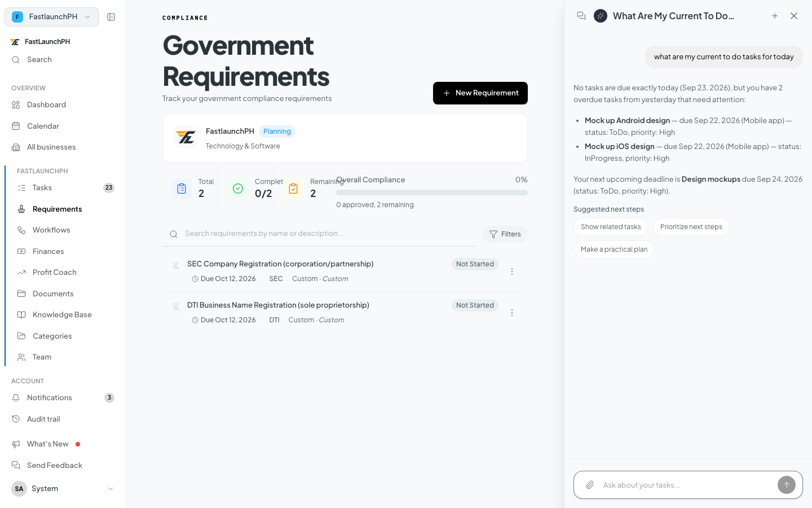Start a new chat with plus icon
This screenshot has height=508, width=812.
775,16
